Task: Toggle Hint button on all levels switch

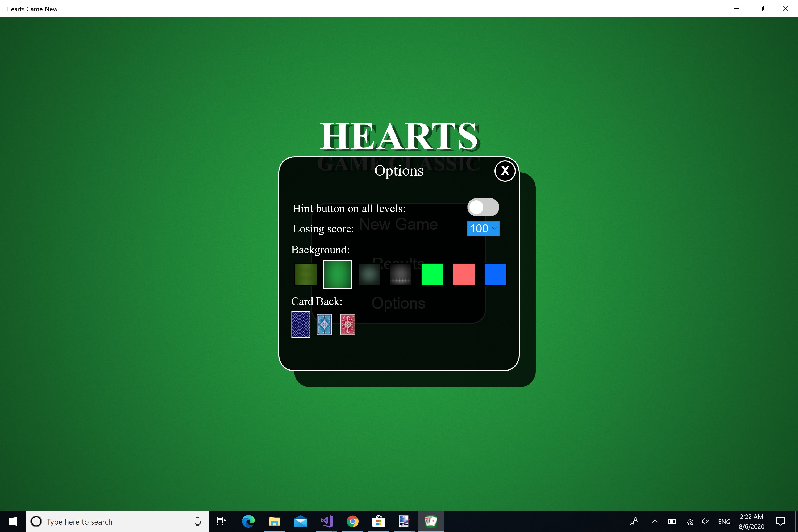Action: click(483, 207)
